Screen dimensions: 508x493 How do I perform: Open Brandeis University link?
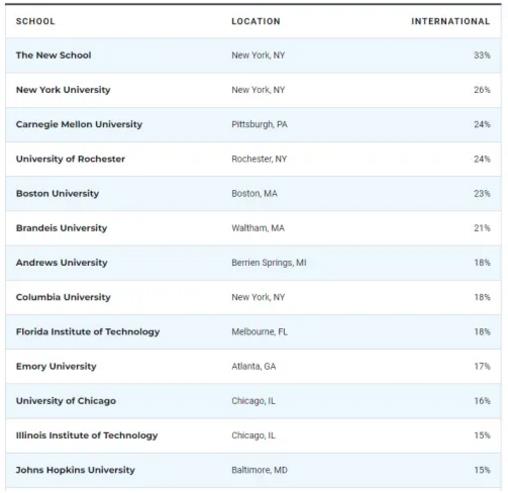pyautogui.click(x=61, y=228)
